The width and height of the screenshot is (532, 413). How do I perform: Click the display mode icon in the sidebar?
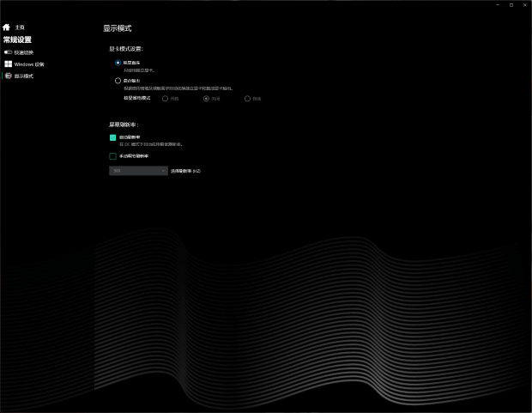[x=9, y=76]
